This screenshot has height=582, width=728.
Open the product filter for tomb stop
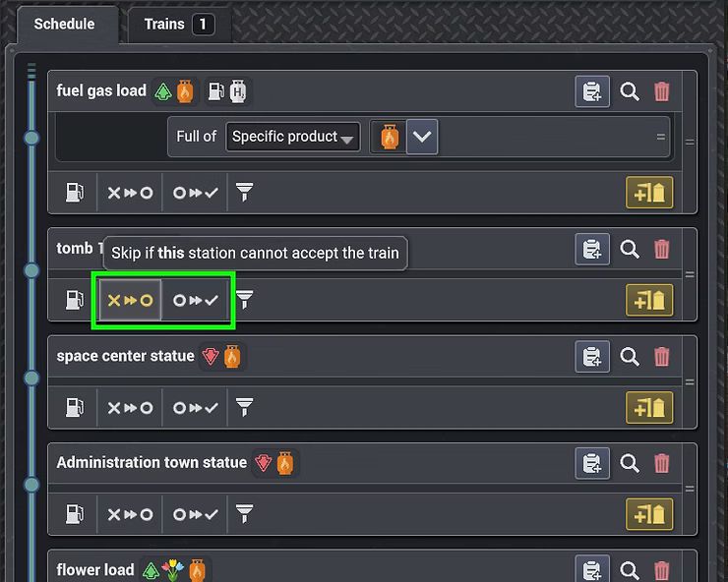tap(244, 299)
